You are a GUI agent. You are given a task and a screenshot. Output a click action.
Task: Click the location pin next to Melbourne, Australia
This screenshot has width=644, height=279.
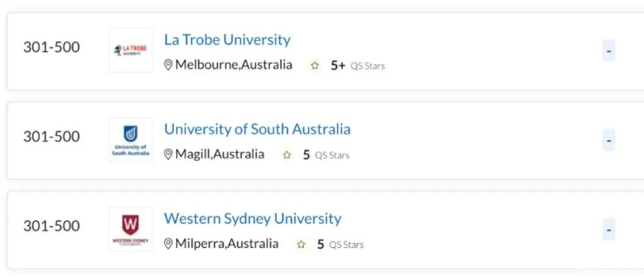point(168,65)
